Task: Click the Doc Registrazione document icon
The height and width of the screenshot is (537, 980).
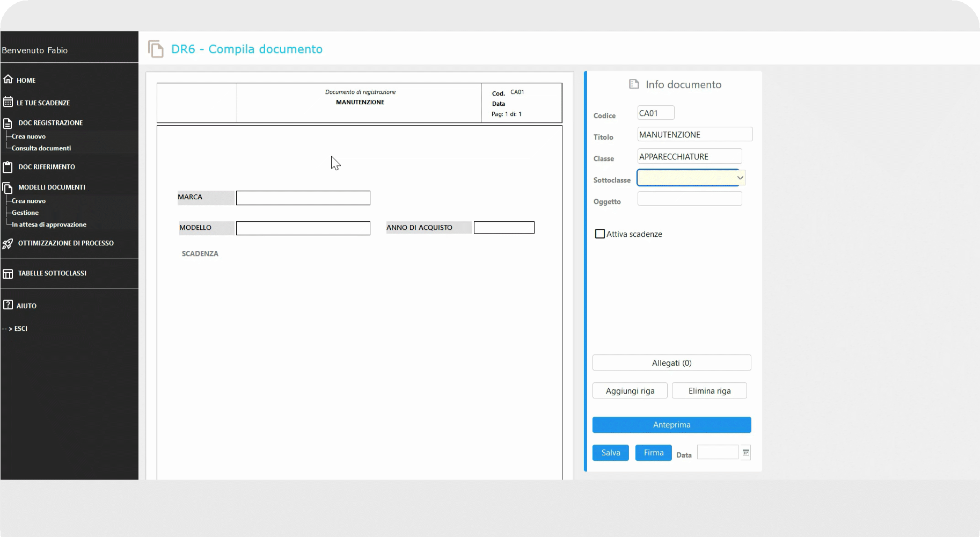Action: coord(8,123)
